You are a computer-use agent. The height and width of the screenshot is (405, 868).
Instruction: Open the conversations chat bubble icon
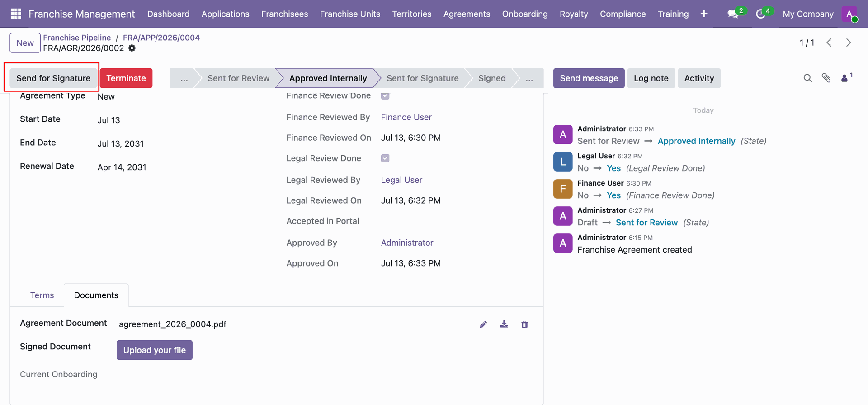pos(733,14)
